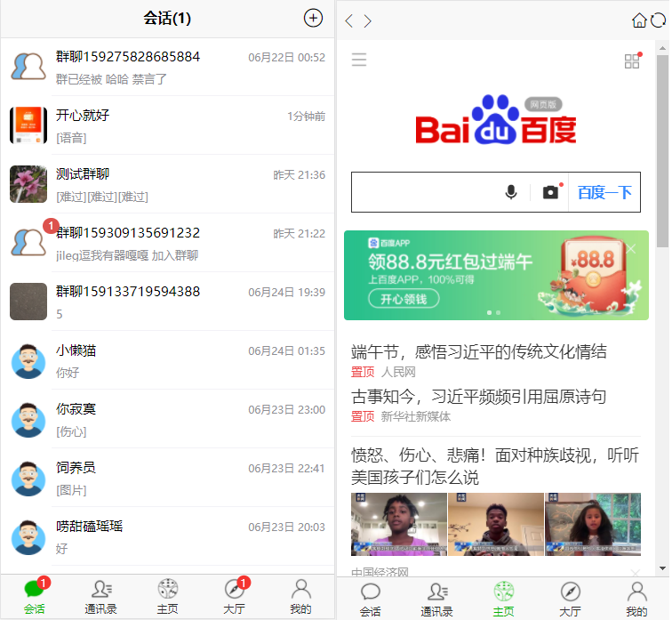Open the 测试群聊 conversation
Image resolution: width=672 pixels, height=620 pixels.
tap(168, 184)
